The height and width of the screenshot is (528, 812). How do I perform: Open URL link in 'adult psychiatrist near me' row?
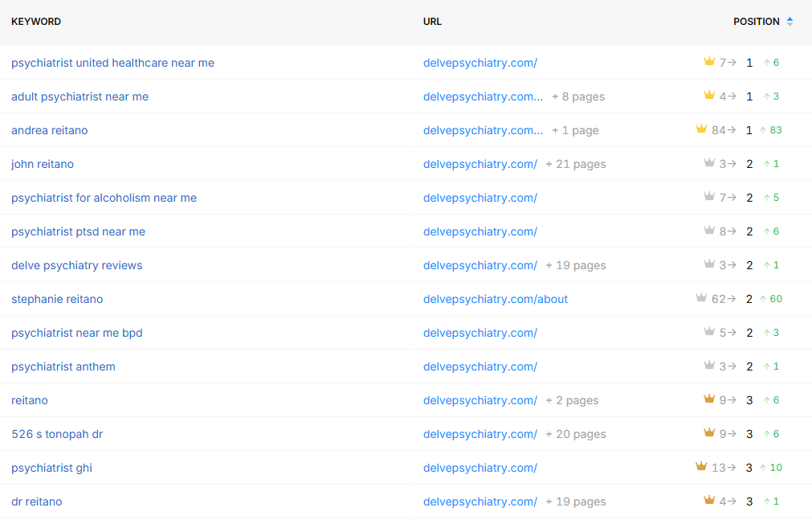tap(484, 96)
